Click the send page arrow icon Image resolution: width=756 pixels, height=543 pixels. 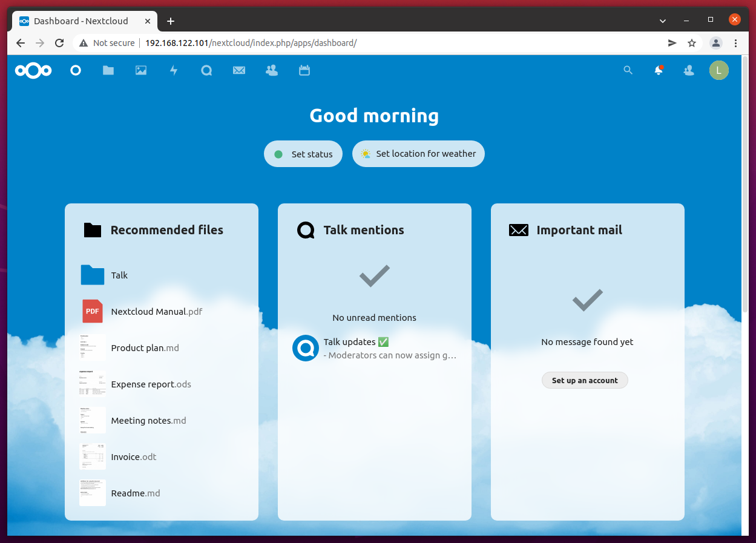[x=672, y=43]
